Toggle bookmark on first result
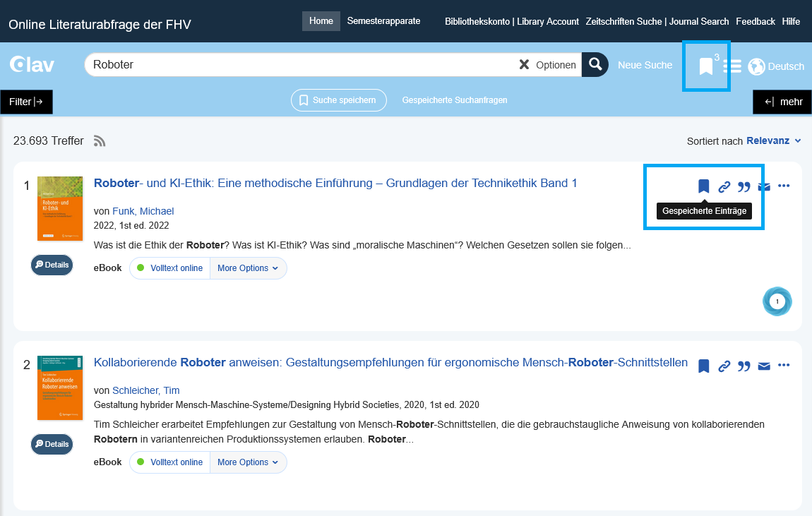 click(x=703, y=186)
